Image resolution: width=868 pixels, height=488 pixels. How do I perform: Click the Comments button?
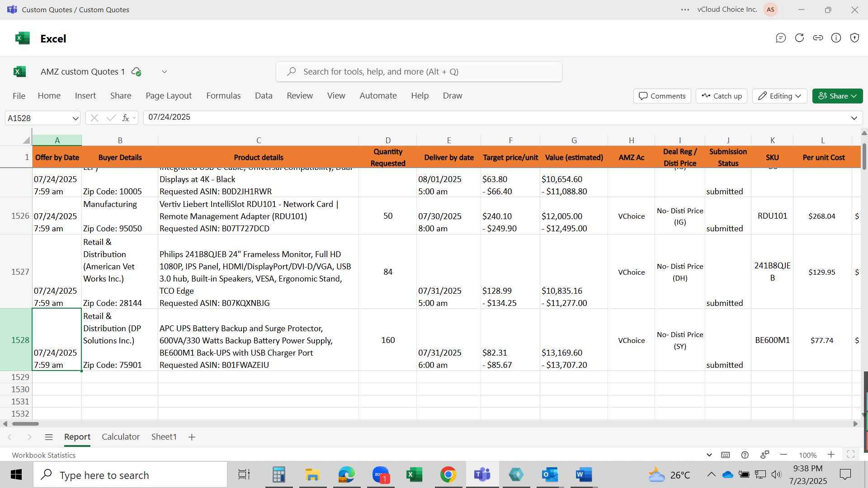click(x=662, y=96)
